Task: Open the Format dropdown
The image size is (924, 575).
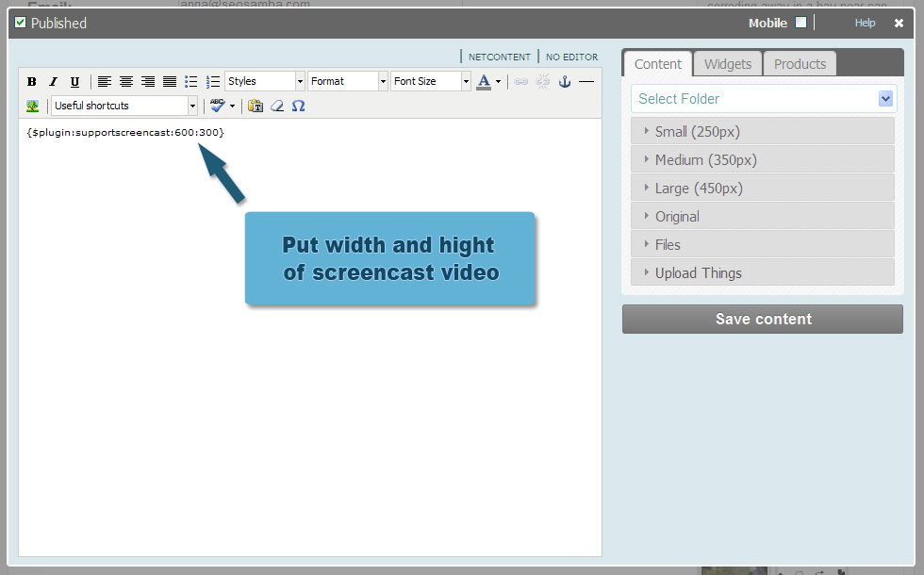Action: pos(348,81)
